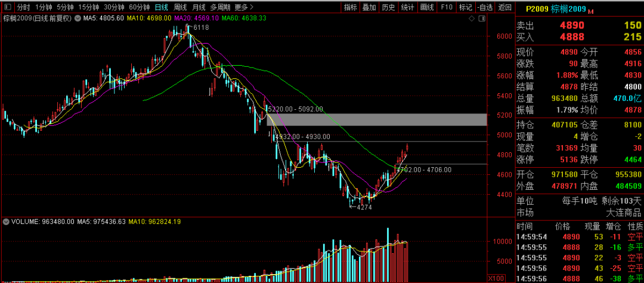Click the MA10: 4698.00 indicator label

tap(148, 18)
